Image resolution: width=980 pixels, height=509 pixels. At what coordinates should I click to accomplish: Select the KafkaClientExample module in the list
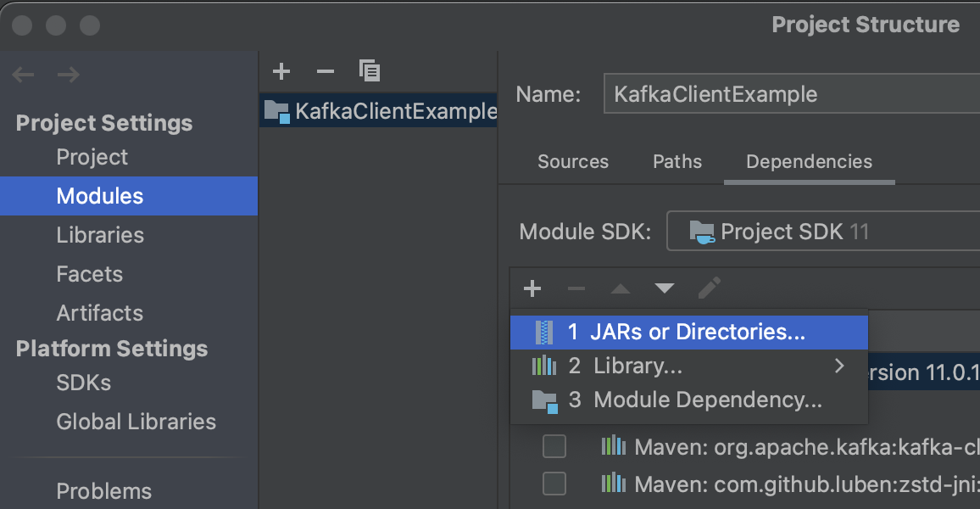coord(378,110)
